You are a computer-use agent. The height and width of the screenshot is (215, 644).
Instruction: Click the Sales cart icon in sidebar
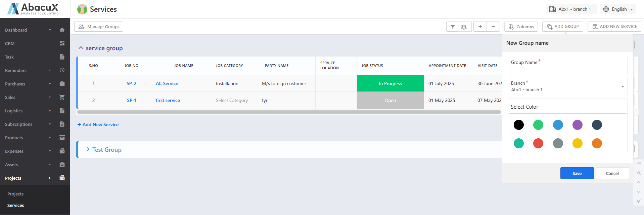click(62, 97)
